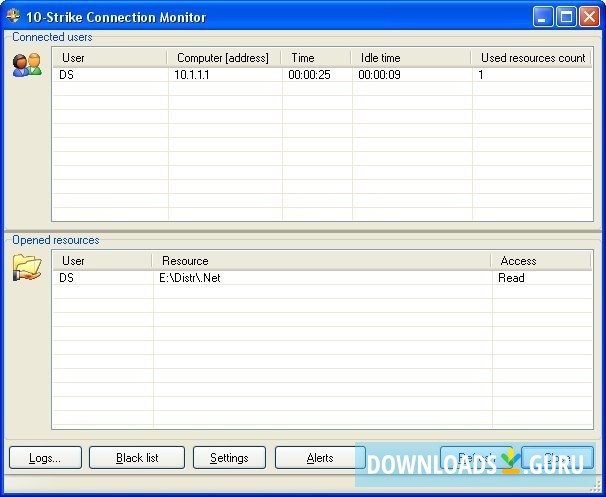Close the Connection Monitor window
The width and height of the screenshot is (606, 497).
pos(589,17)
